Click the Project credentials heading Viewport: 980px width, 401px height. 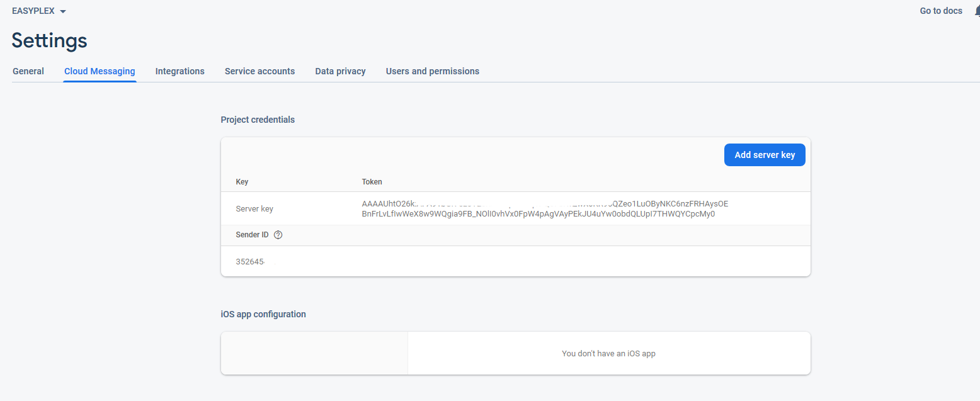click(258, 119)
